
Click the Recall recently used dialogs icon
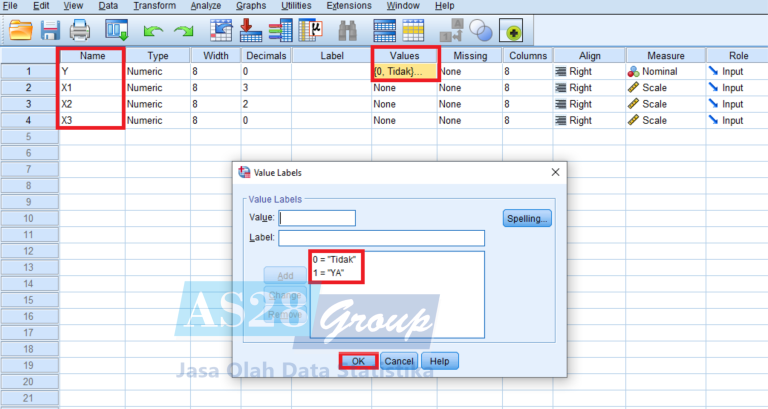coord(117,30)
